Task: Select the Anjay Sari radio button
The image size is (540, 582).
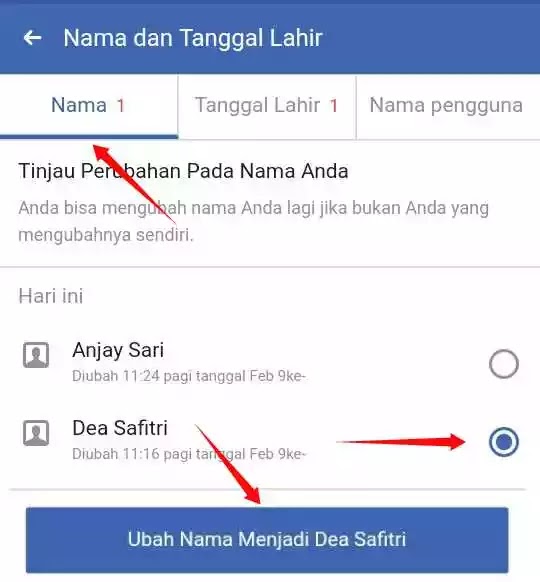Action: [x=504, y=364]
